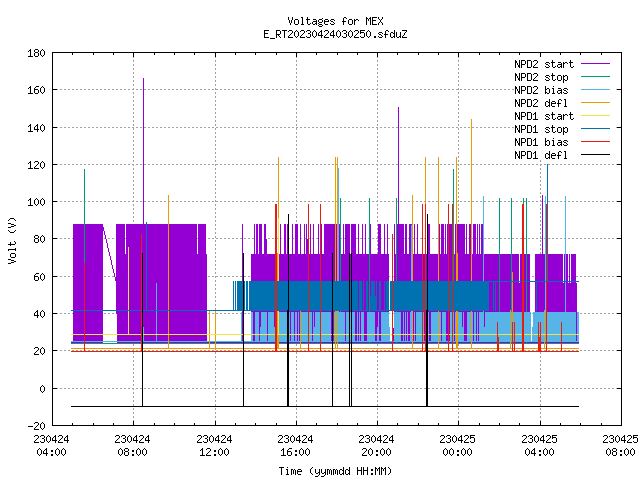Click the light blue NPD2 bias line sample
The height and width of the screenshot is (480, 640).
coord(595,90)
